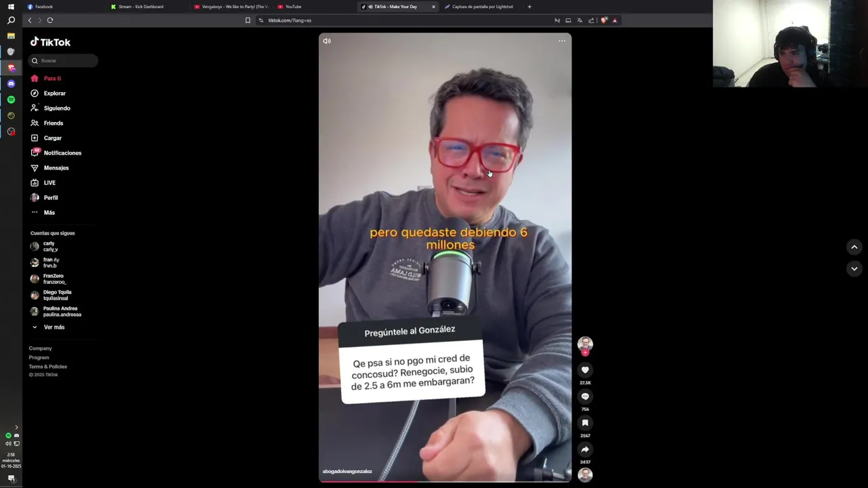Expand the Más options menu
Image resolution: width=868 pixels, height=488 pixels.
pos(42,213)
